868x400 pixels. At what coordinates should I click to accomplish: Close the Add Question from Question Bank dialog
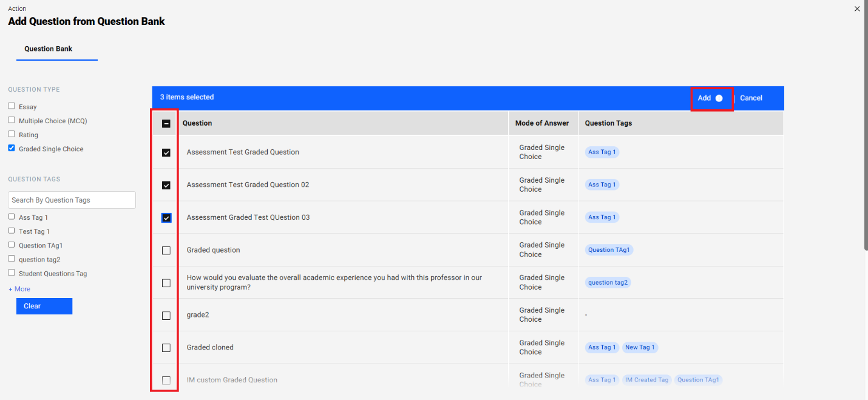(856, 8)
